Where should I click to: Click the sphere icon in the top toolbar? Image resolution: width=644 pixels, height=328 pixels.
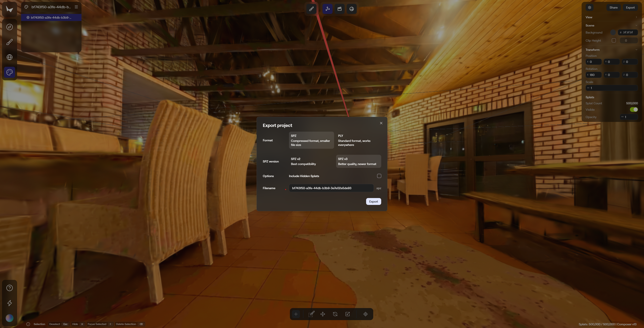(352, 9)
